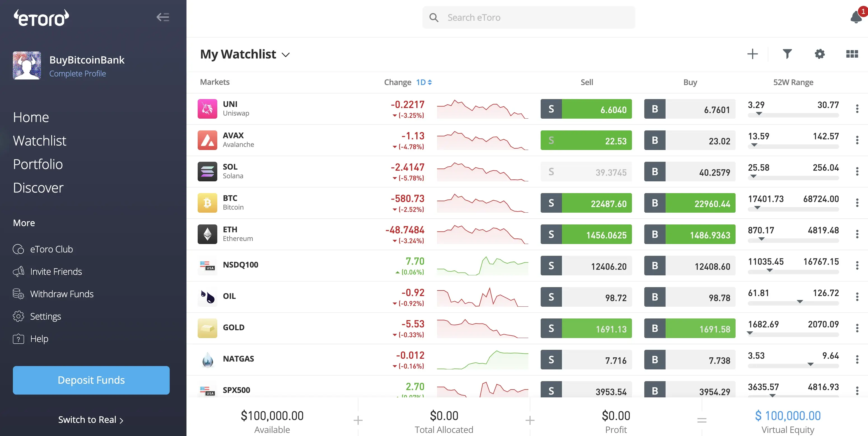The image size is (868, 436).
Task: Sell GOLD at 1691.13
Action: (586, 328)
